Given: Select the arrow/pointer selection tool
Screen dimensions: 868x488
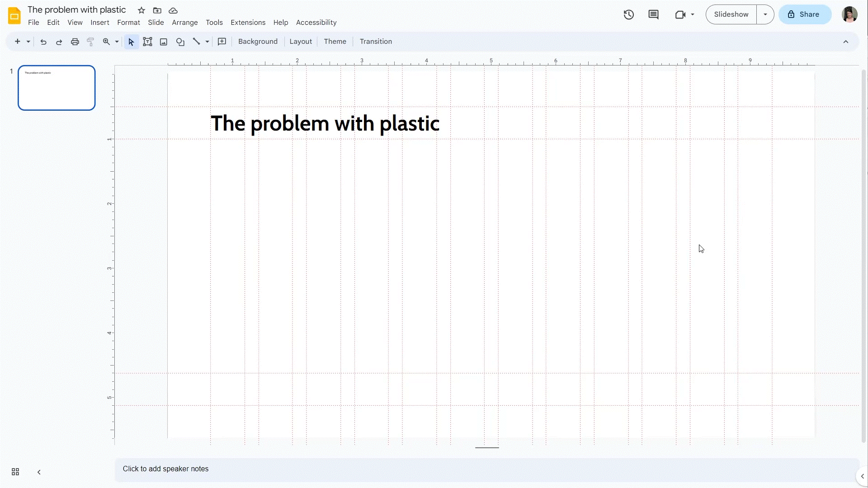Looking at the screenshot, I should (131, 41).
